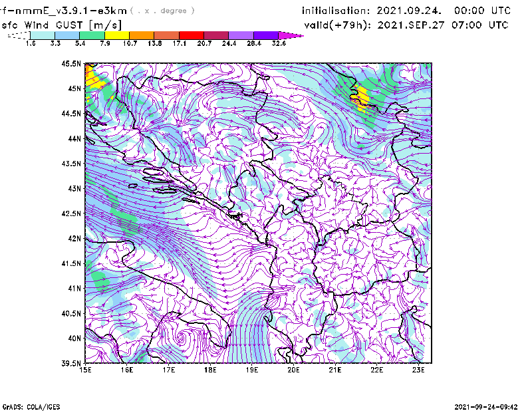Click the spiral vortex near 40N 17E

(x=181, y=338)
